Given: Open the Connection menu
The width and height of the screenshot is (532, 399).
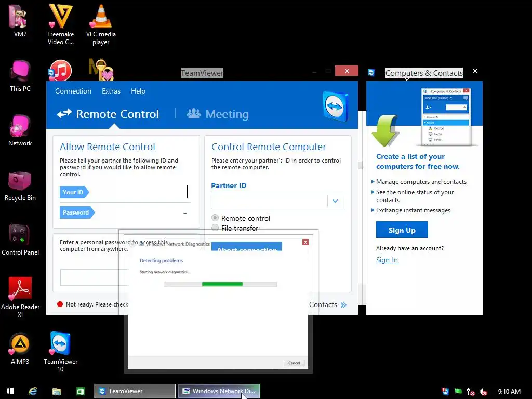Looking at the screenshot, I should 73,91.
